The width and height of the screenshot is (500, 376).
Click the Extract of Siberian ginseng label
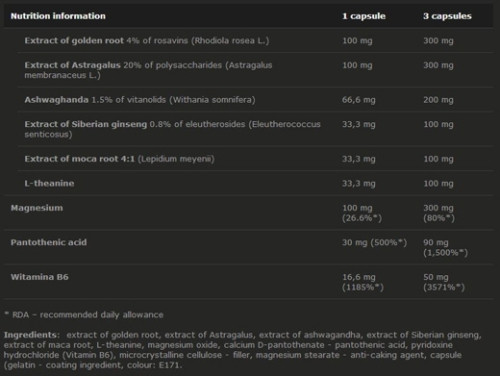(x=86, y=124)
